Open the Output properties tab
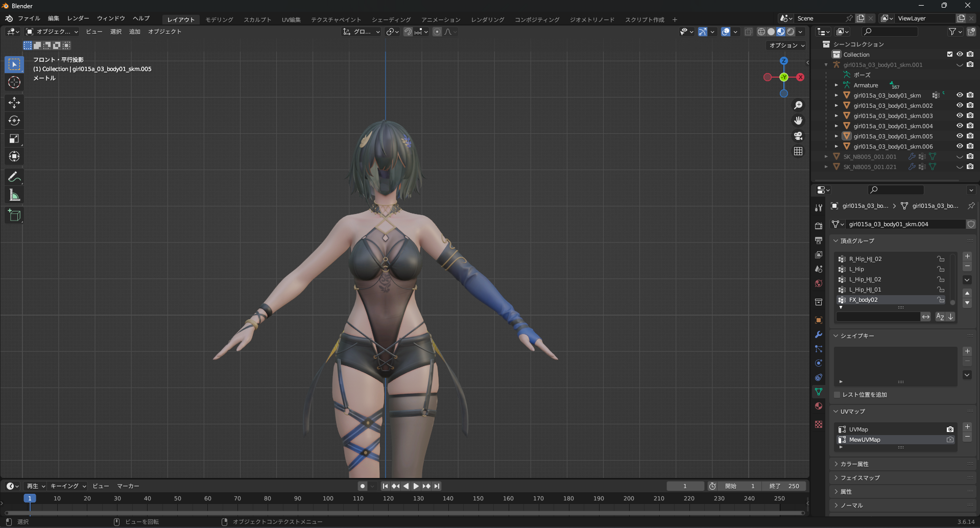The width and height of the screenshot is (980, 528). pyautogui.click(x=819, y=240)
